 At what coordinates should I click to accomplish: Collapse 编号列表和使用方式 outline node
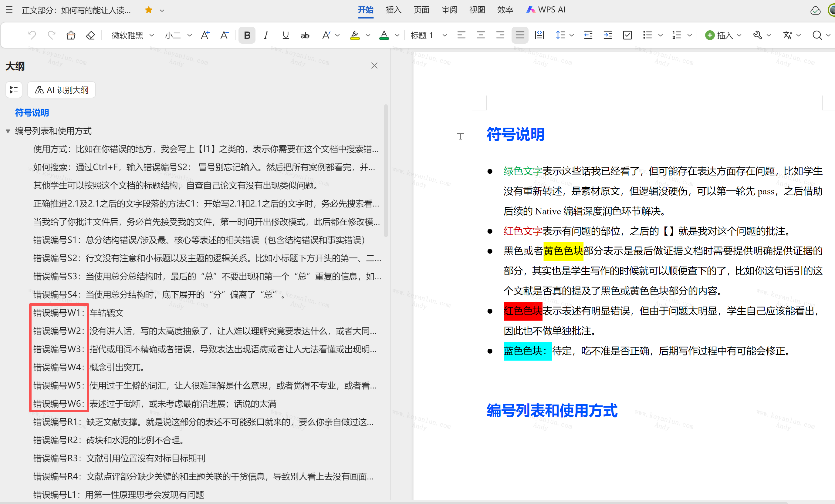pyautogui.click(x=8, y=131)
